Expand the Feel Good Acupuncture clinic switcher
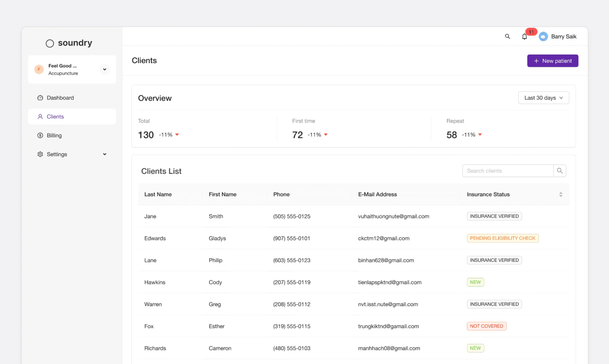 pos(105,69)
